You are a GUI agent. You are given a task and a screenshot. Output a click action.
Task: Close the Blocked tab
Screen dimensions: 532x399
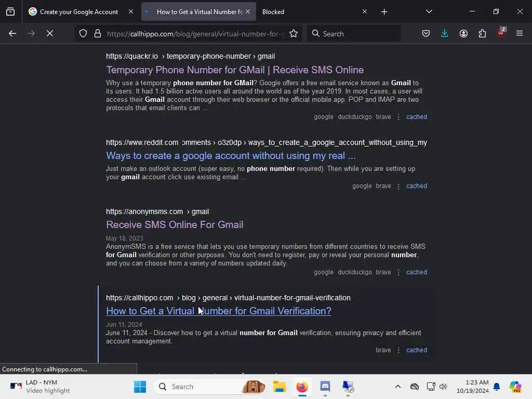click(365, 12)
